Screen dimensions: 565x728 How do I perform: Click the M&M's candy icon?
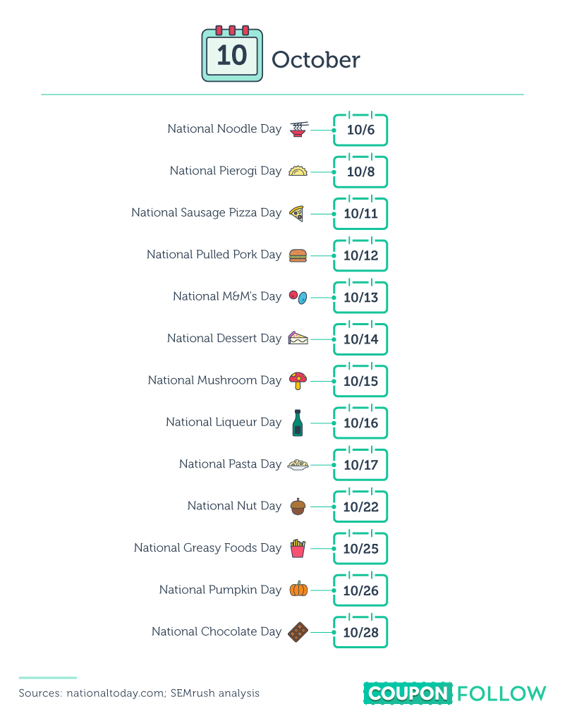pos(298,297)
